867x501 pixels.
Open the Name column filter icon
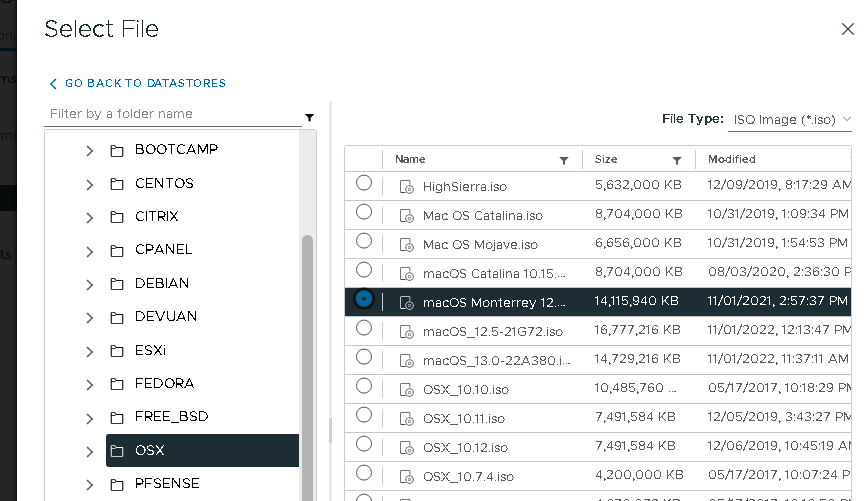(x=564, y=160)
